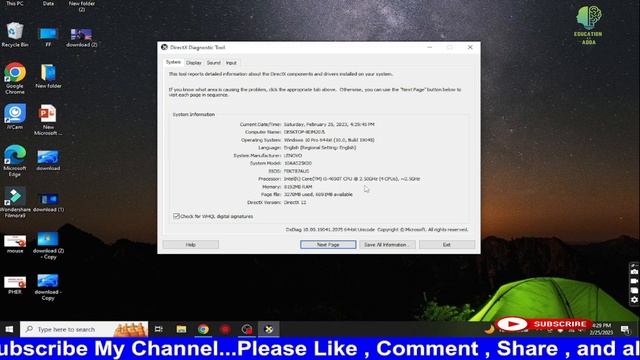
Task: Click the red record app taskbar icon
Action: coord(225,329)
